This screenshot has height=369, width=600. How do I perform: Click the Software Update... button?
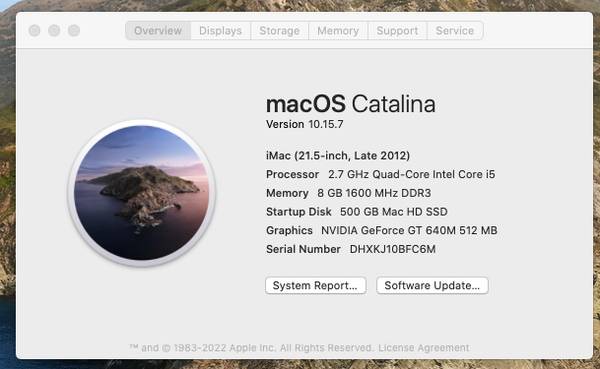point(432,286)
